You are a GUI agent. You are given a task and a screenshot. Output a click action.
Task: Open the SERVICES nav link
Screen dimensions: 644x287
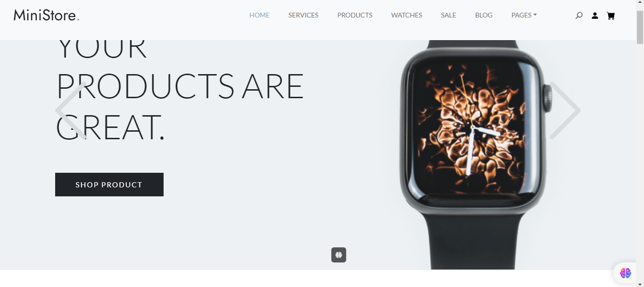click(x=303, y=15)
